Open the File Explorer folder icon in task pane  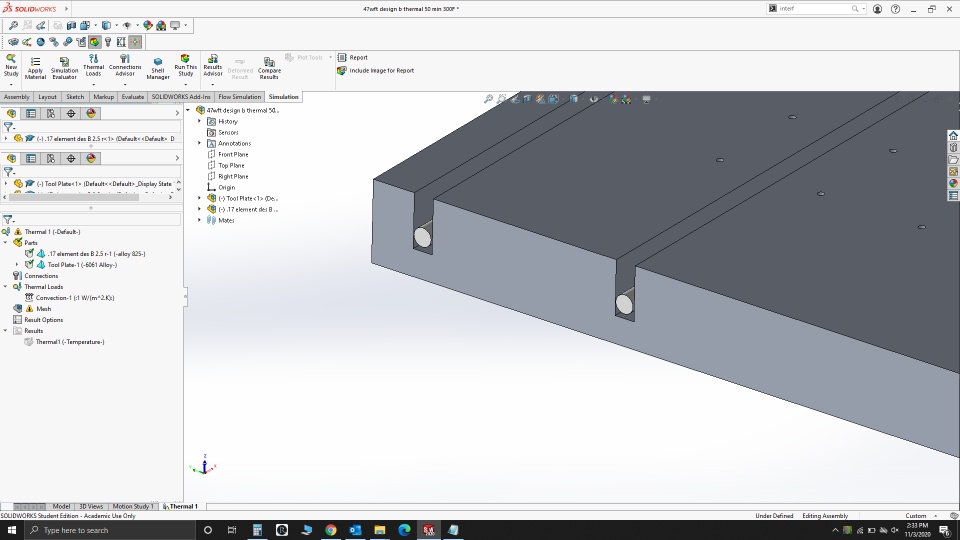pyautogui.click(x=953, y=160)
